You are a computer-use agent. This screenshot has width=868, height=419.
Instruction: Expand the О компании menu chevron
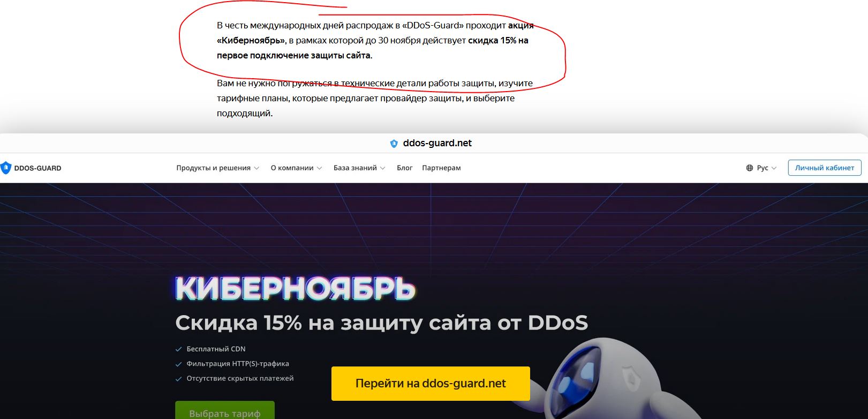click(320, 168)
